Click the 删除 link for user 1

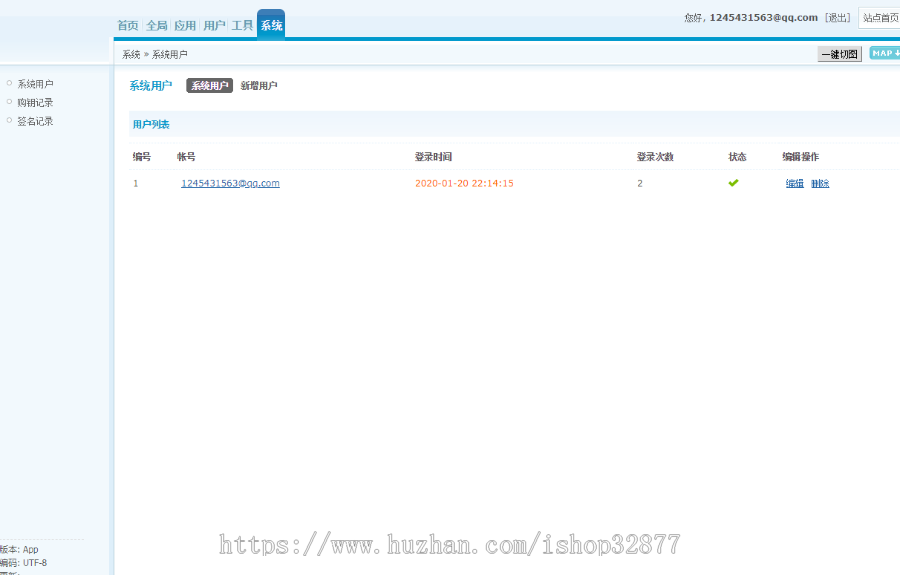pos(820,183)
